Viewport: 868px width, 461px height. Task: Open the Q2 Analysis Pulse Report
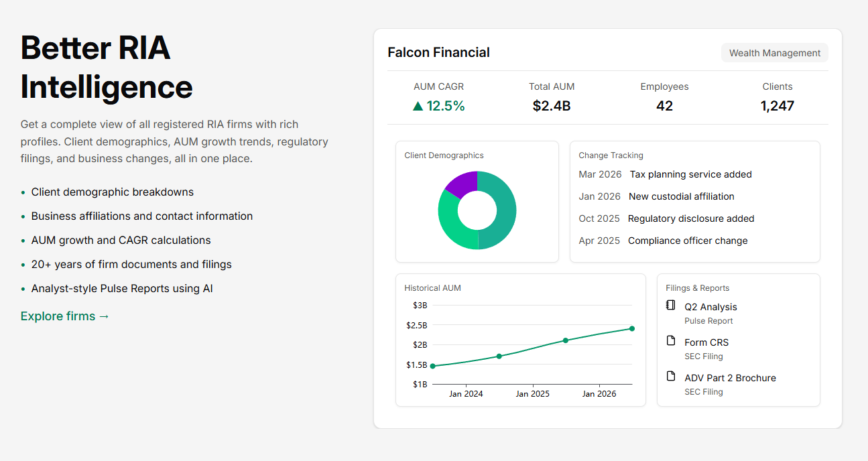pos(710,307)
